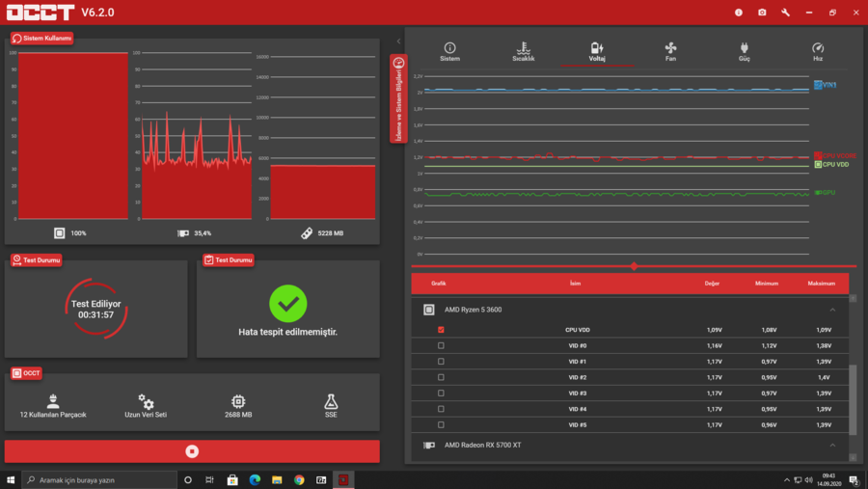The image size is (868, 489).
Task: Open settings via the wrench icon
Action: tap(785, 13)
